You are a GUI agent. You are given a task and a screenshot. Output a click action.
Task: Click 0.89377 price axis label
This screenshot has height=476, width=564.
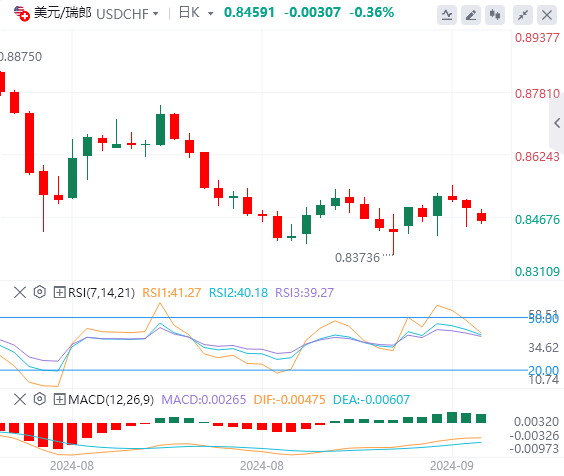pos(537,37)
